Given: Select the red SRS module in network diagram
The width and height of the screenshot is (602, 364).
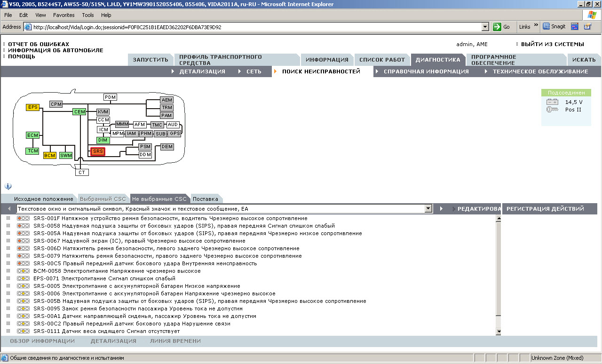Looking at the screenshot, I should 98,151.
